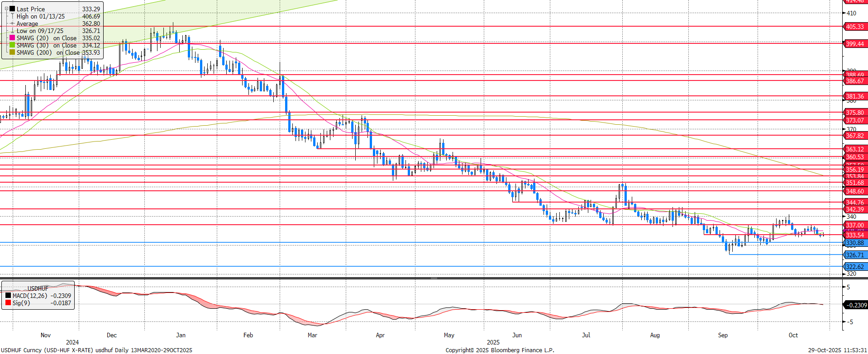Click the black Last Price color swatch
Screen dimensions: 868x354
(x=12, y=9)
